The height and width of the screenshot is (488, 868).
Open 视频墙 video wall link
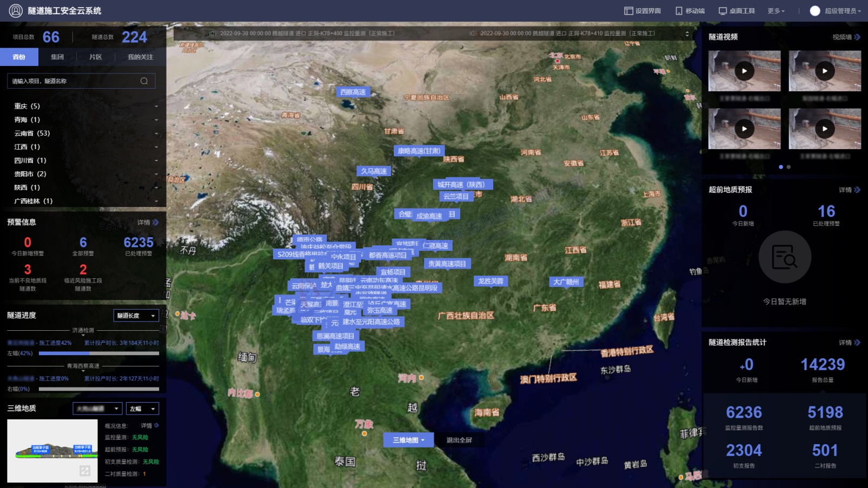(846, 37)
